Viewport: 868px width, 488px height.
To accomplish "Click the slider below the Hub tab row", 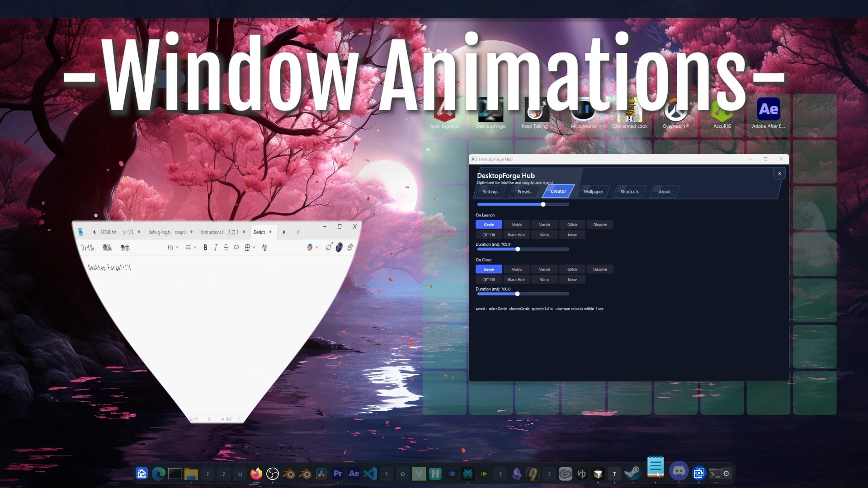I will tap(523, 204).
